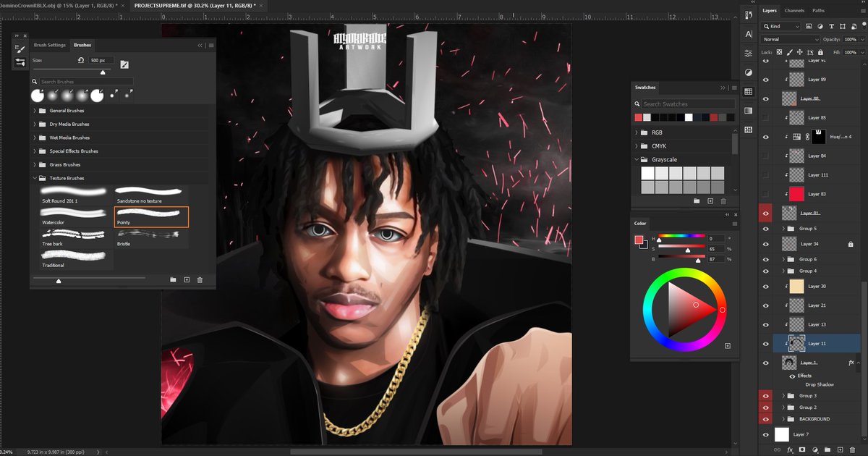
Task: Create a new group from the Layers bottom bar
Action: pyautogui.click(x=827, y=449)
